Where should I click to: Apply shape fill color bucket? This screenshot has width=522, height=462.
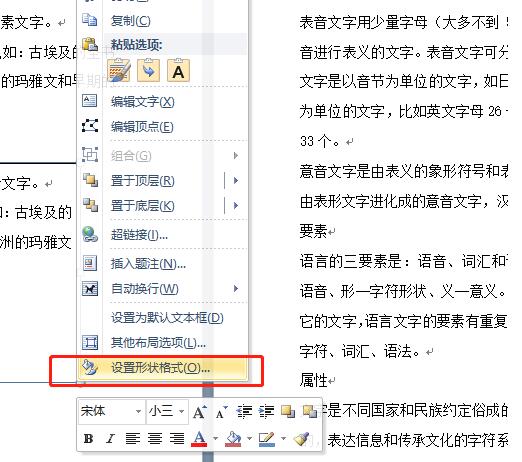click(233, 439)
